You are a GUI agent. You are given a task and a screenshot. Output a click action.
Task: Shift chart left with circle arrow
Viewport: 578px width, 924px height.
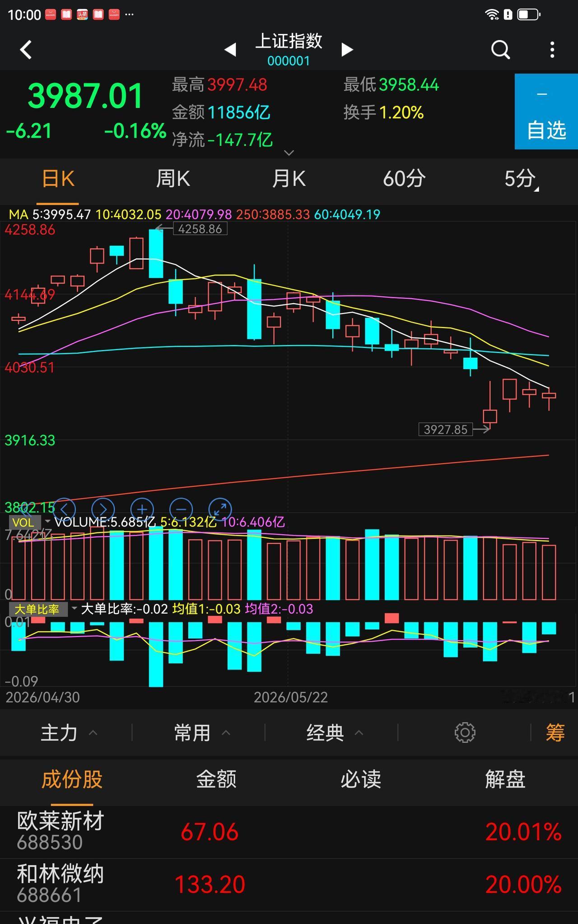click(x=64, y=509)
